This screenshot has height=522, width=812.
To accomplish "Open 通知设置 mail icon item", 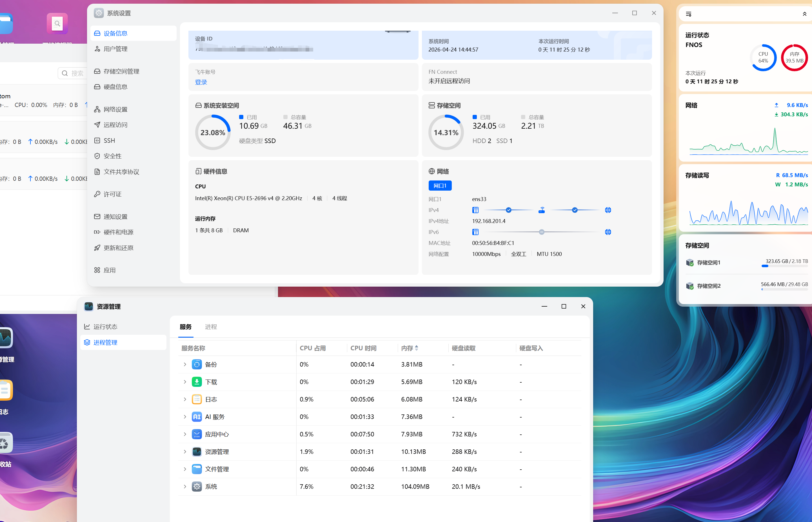I will (x=115, y=217).
